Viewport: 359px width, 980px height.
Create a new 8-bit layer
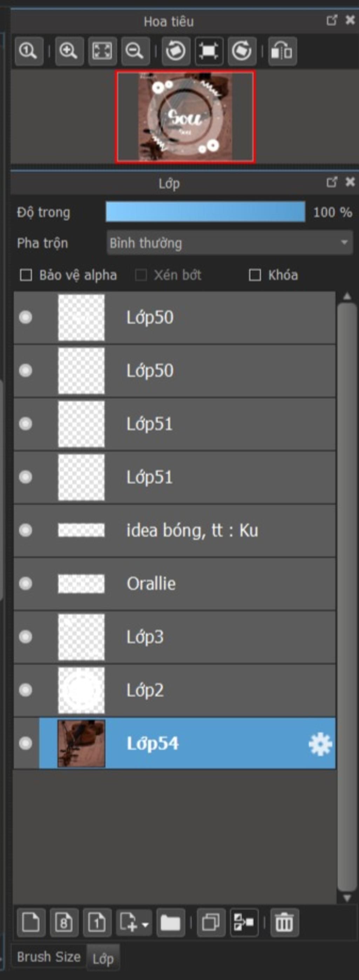64,922
